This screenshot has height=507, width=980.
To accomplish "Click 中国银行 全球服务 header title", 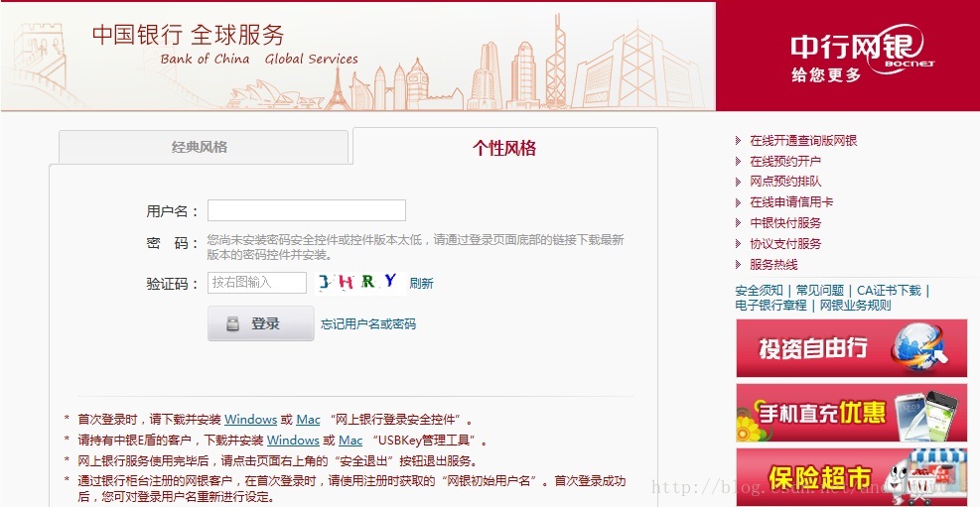I will tap(188, 35).
